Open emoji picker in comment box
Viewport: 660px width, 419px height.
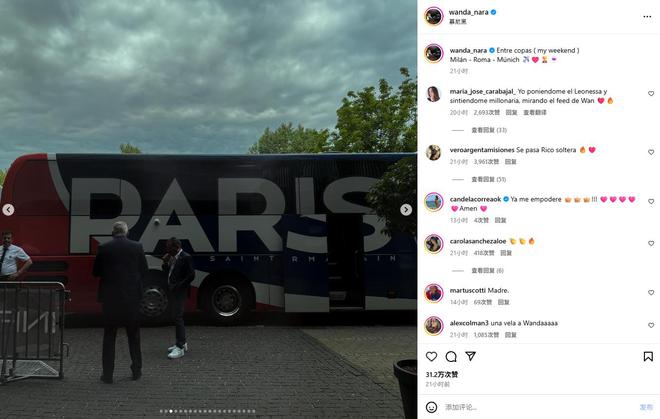click(431, 407)
